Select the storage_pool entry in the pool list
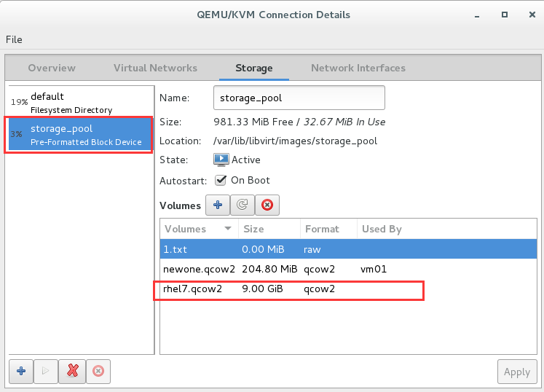The height and width of the screenshot is (392, 544). pyautogui.click(x=80, y=135)
